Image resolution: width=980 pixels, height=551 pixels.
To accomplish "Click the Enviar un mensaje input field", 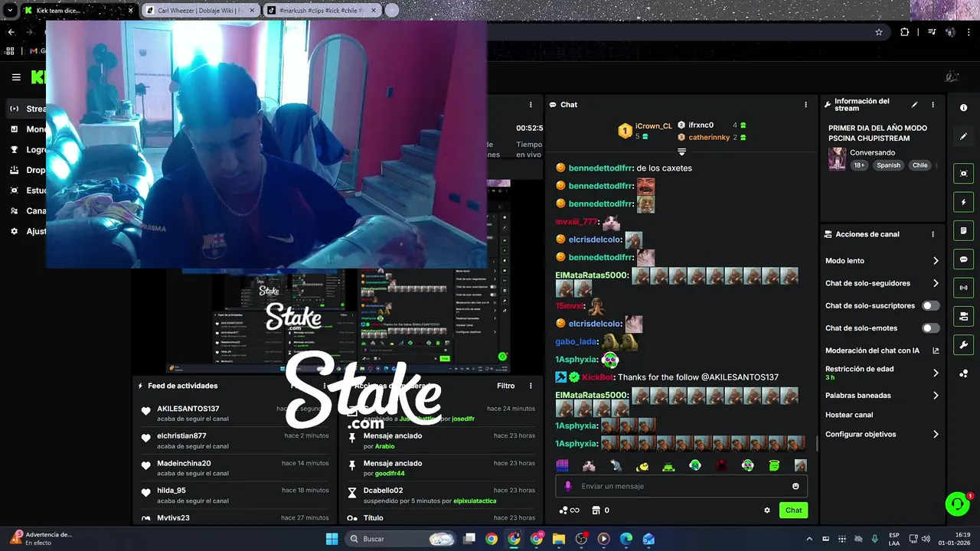I will (681, 486).
